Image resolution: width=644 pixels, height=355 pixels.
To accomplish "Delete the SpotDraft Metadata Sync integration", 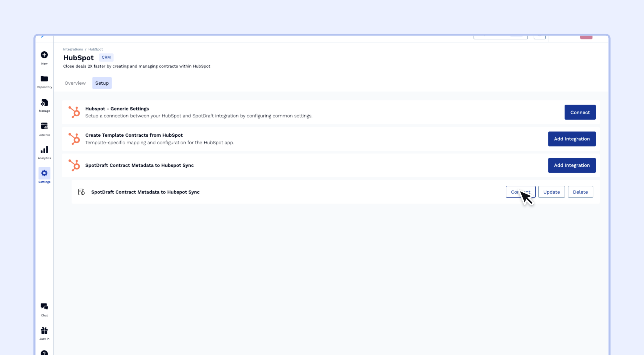I will point(580,192).
